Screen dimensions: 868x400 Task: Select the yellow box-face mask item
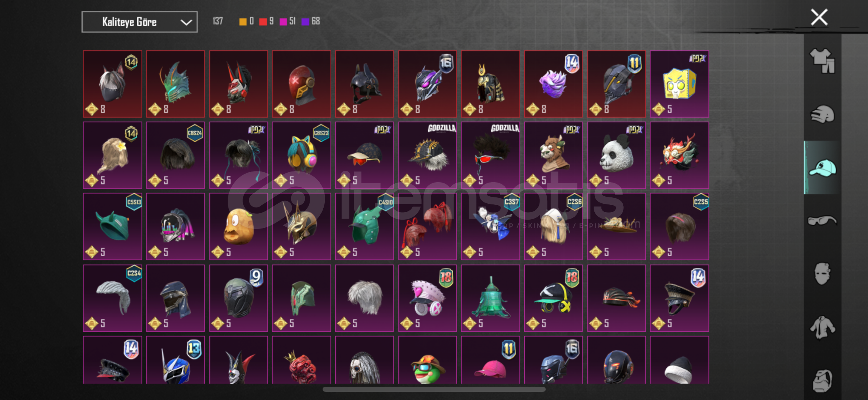click(x=679, y=84)
